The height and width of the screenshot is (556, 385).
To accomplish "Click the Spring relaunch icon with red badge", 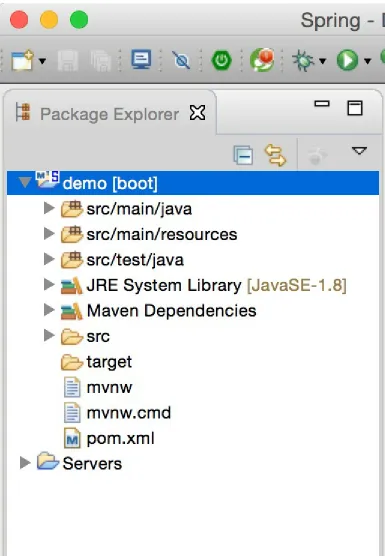I will (x=262, y=60).
